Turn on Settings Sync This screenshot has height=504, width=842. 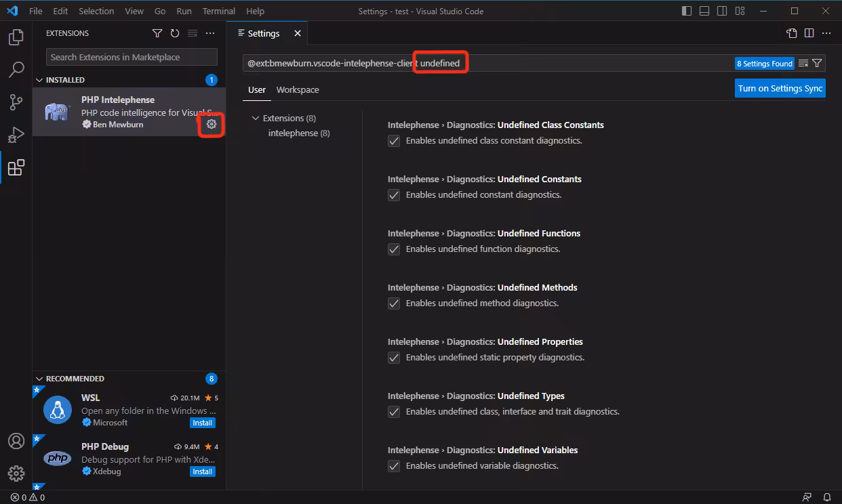click(x=780, y=88)
